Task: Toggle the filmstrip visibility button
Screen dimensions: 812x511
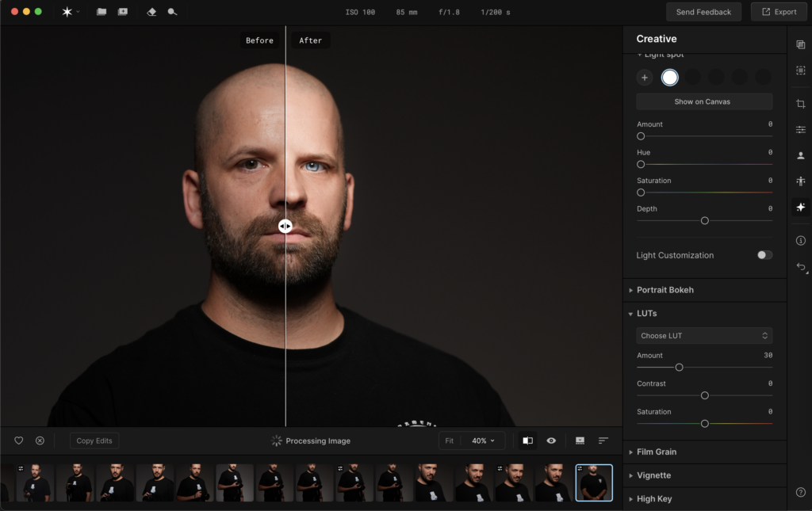Action: [x=580, y=440]
